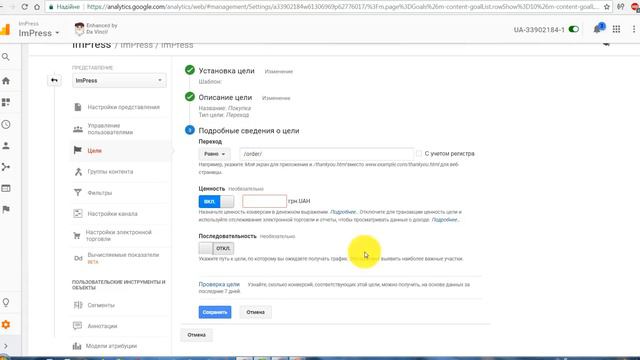Click the bottom Отмена button
The height and width of the screenshot is (360, 640).
click(196, 335)
